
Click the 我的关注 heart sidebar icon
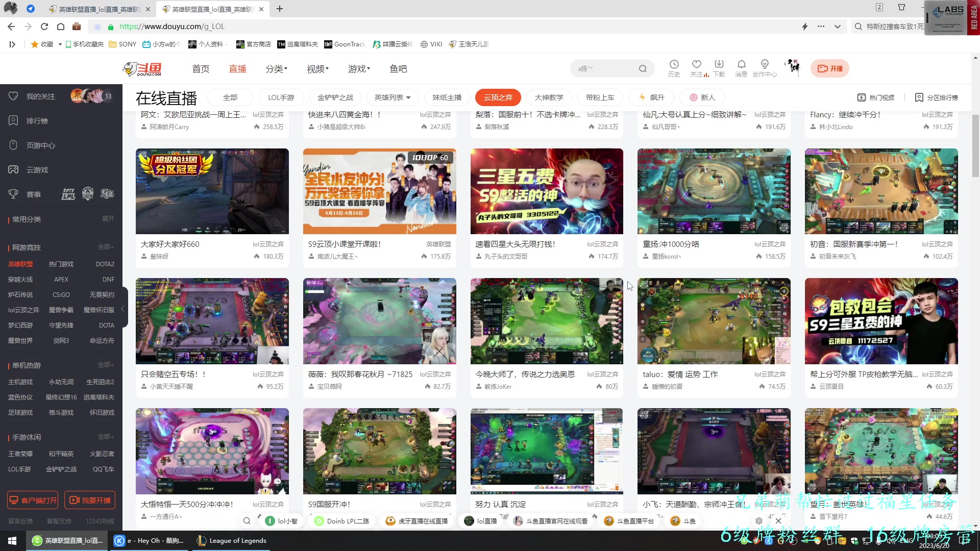(13, 96)
